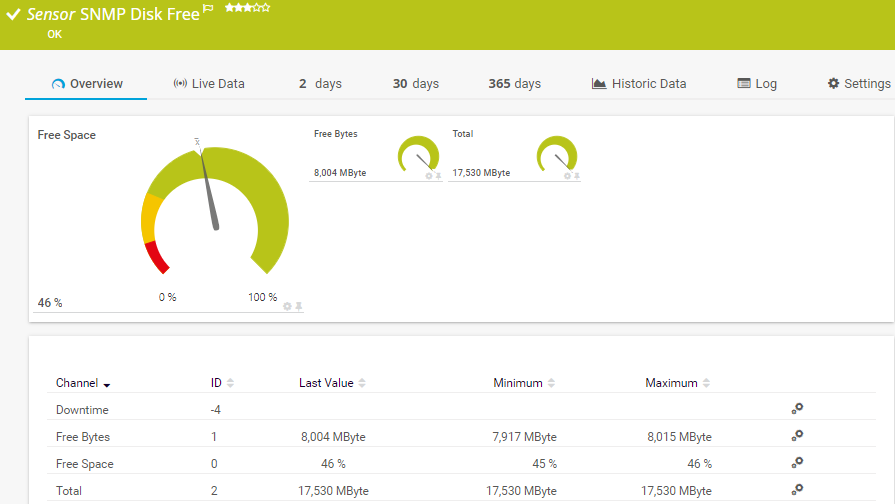This screenshot has height=504, width=895.
Task: Open Free Bytes channel settings icon
Action: point(797,435)
